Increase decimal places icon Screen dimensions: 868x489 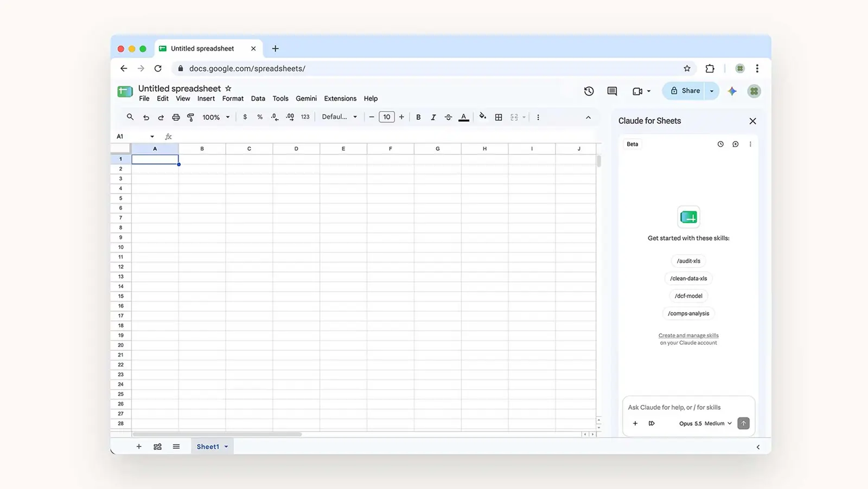tap(290, 117)
